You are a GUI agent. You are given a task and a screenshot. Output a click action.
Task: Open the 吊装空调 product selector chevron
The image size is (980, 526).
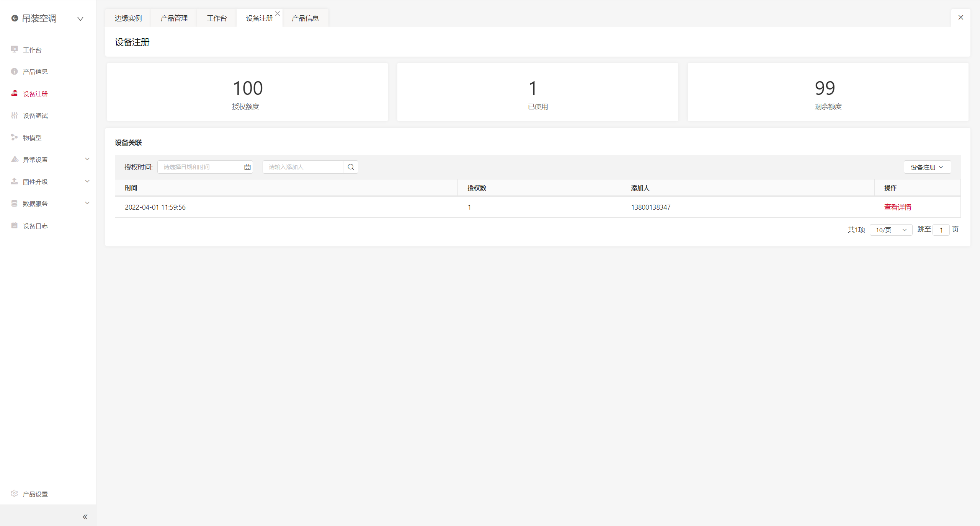[x=80, y=19]
